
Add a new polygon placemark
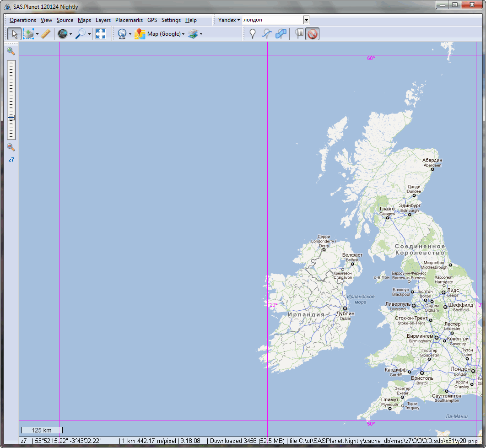(x=281, y=34)
